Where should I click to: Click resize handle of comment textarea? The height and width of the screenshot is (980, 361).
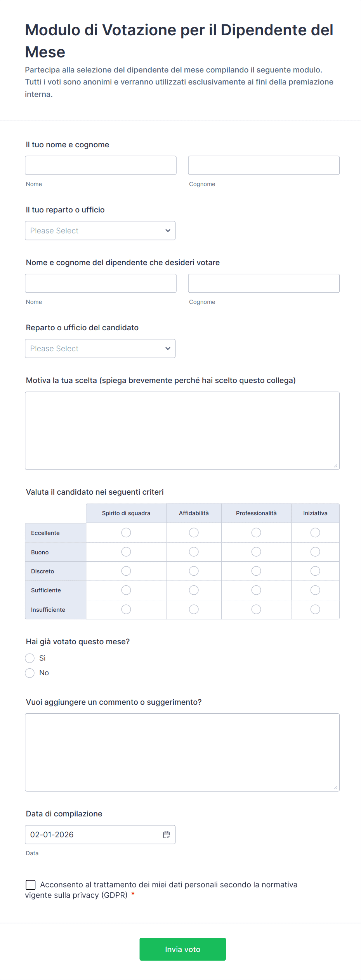[x=335, y=787]
